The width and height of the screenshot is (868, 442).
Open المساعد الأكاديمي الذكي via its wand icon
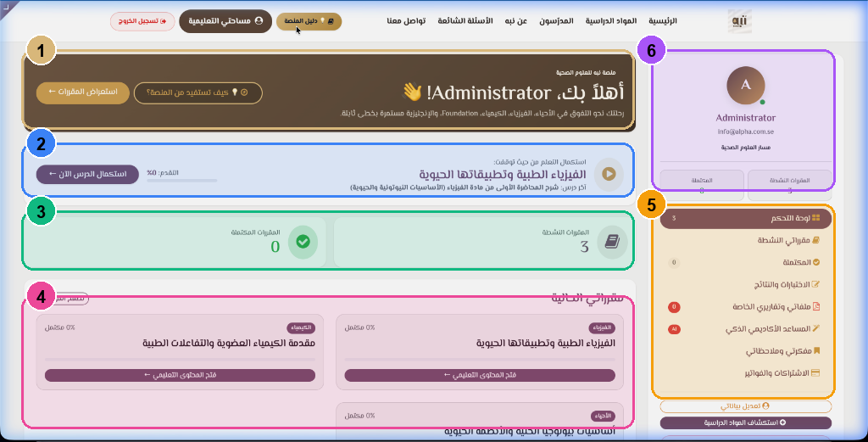(x=816, y=329)
